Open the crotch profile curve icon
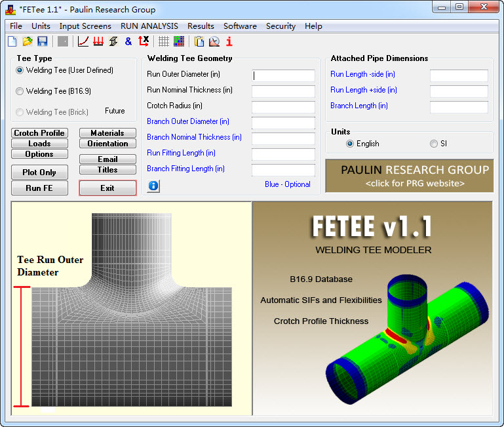This screenshot has width=504, height=427. pyautogui.click(x=83, y=41)
